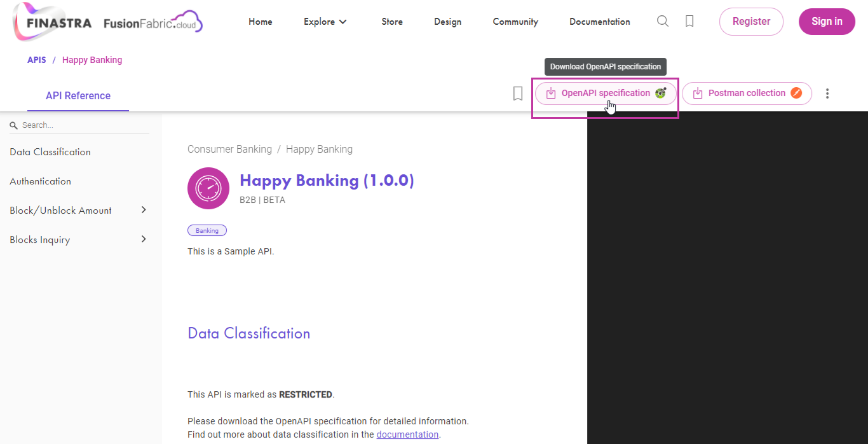Click the Finastra FusionFabric.cloud logo

(108, 21)
